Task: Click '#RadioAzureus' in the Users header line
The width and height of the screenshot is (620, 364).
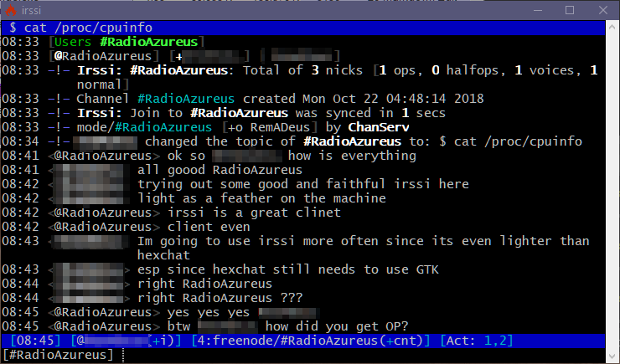Action: click(148, 42)
